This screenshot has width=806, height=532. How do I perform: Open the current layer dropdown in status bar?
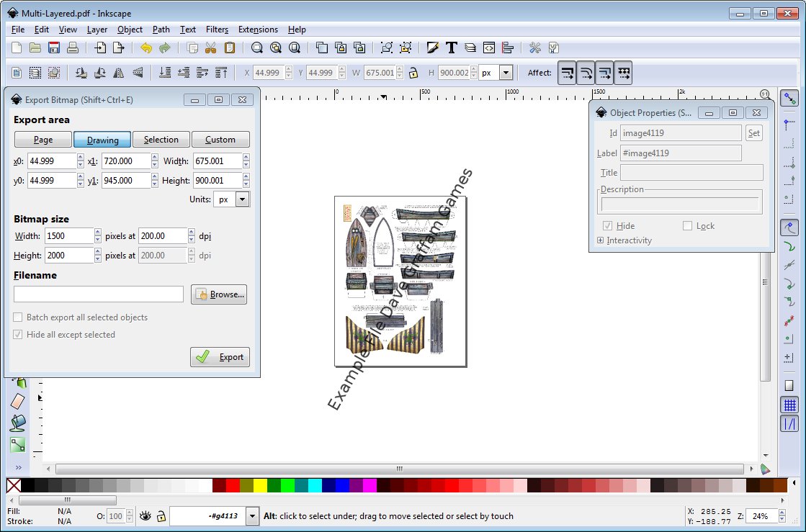[252, 516]
